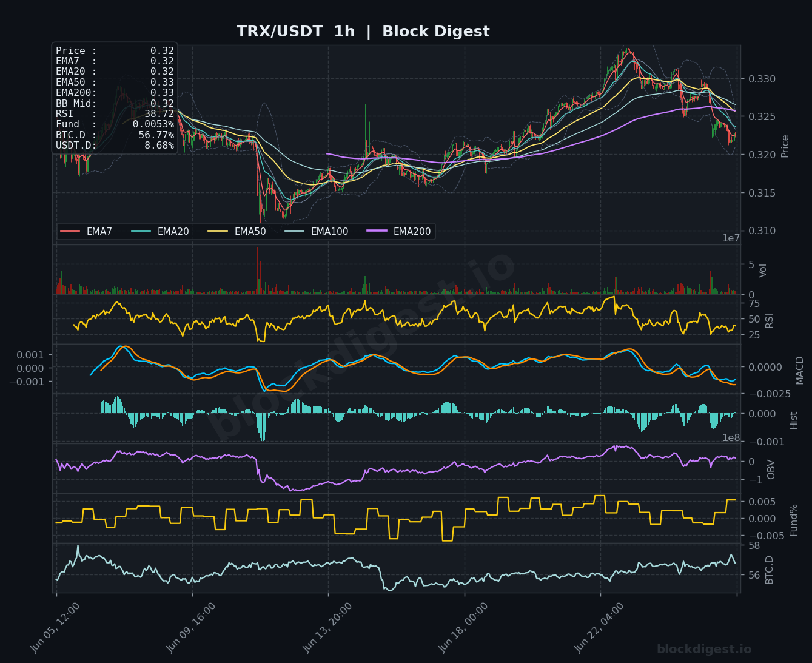Click the 0.330 price axis label
Image resolution: width=812 pixels, height=663 pixels.
tap(762, 79)
